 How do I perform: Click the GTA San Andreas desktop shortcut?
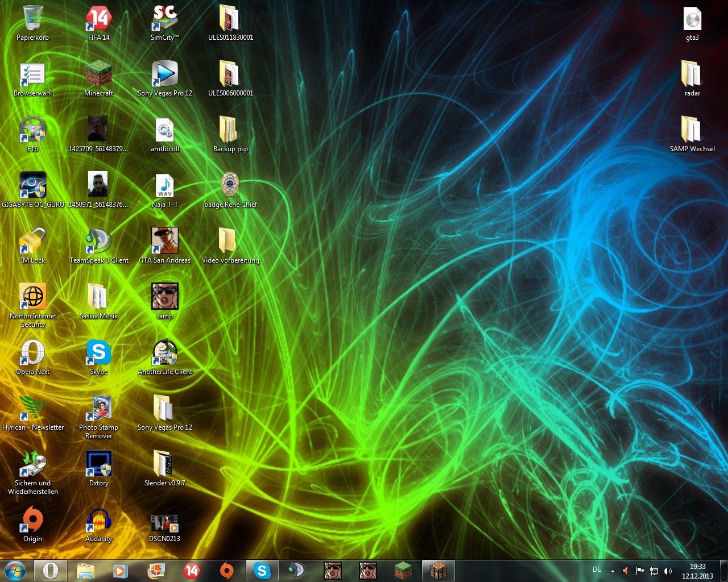(x=164, y=241)
